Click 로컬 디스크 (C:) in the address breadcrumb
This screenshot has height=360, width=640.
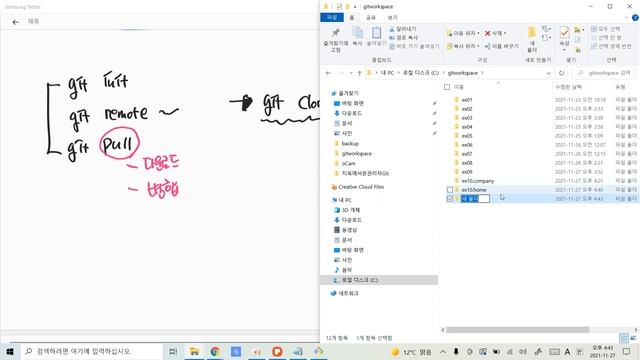coord(421,73)
